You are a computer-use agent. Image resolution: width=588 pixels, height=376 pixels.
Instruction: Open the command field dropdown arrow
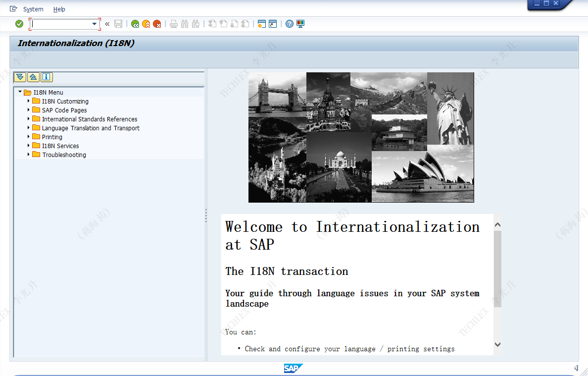tap(95, 24)
